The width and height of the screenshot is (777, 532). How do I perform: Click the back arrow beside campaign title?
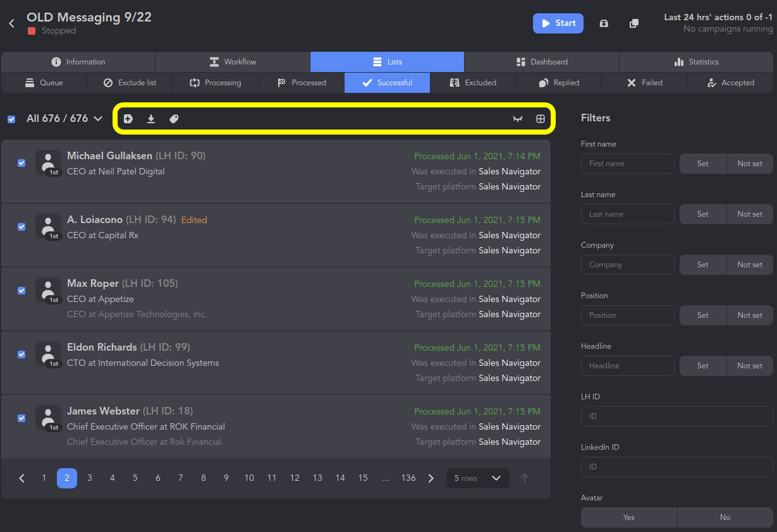pos(11,23)
